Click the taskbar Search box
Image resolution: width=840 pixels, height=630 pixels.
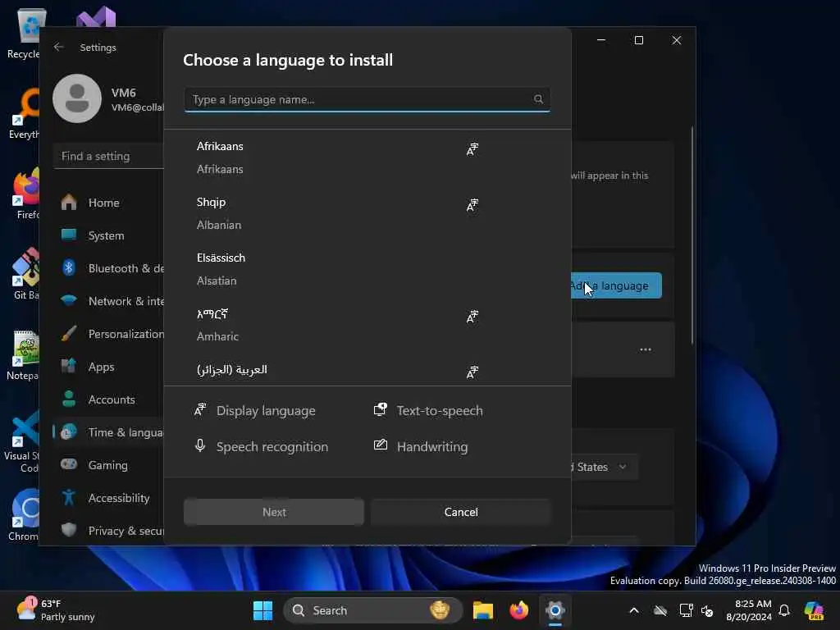tap(373, 610)
